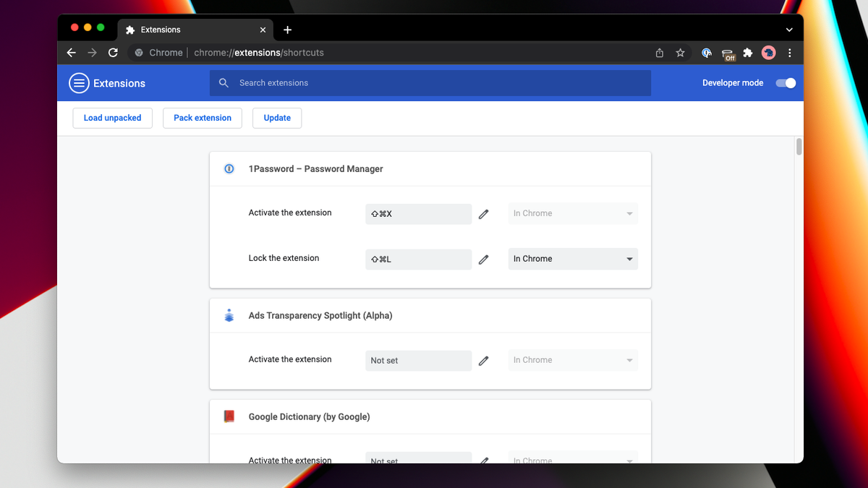Click the Google Dictionary extension icon
This screenshot has width=868, height=488.
click(229, 416)
